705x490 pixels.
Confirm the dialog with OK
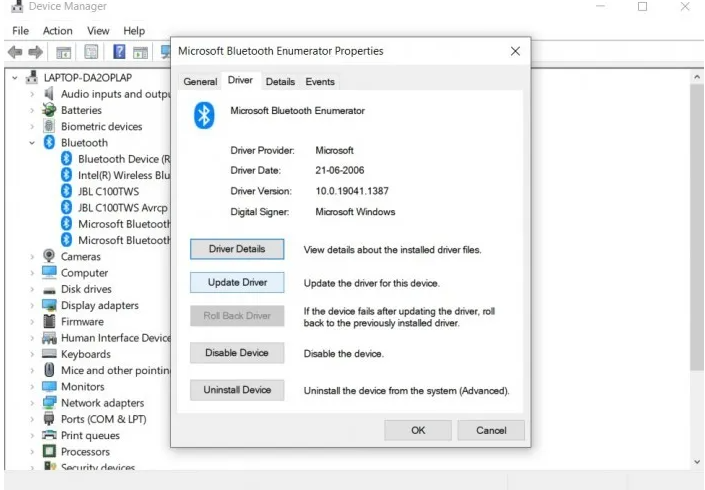pos(418,430)
